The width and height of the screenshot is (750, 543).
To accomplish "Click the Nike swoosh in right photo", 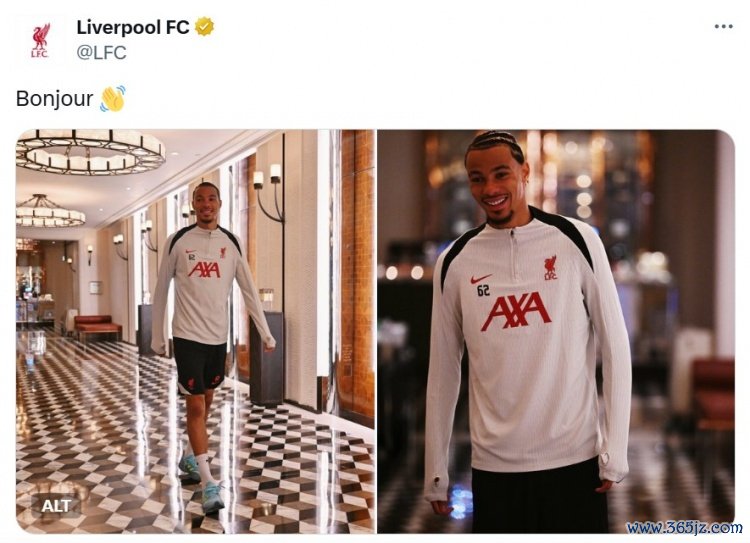I will click(x=481, y=278).
